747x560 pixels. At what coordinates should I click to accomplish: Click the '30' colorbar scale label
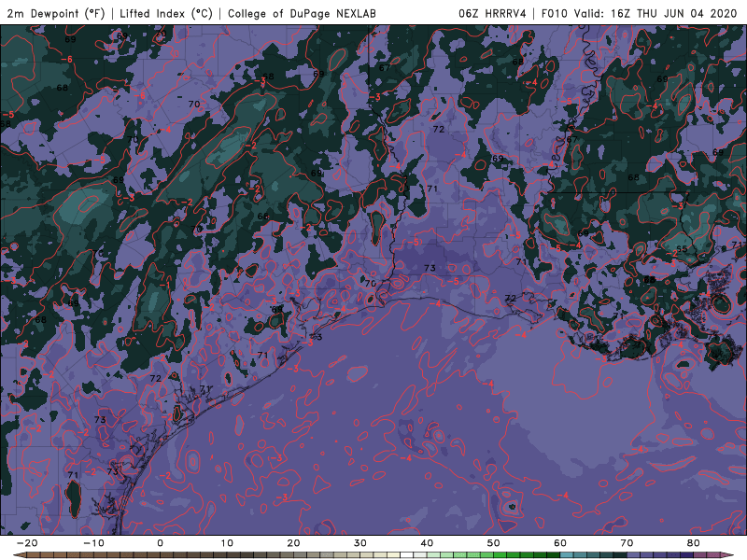pyautogui.click(x=360, y=543)
